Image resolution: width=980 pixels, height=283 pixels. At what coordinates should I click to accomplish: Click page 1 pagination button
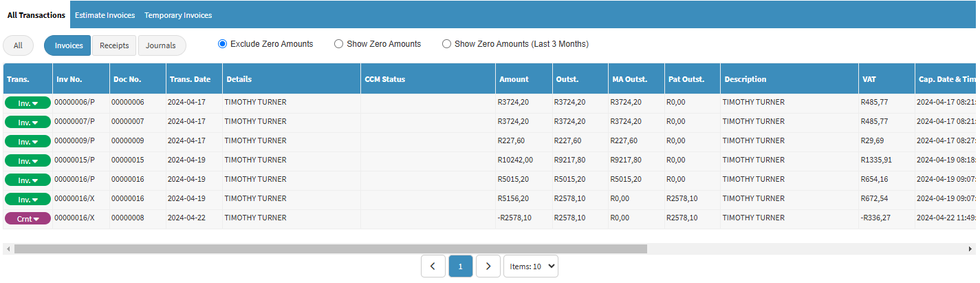click(x=460, y=266)
